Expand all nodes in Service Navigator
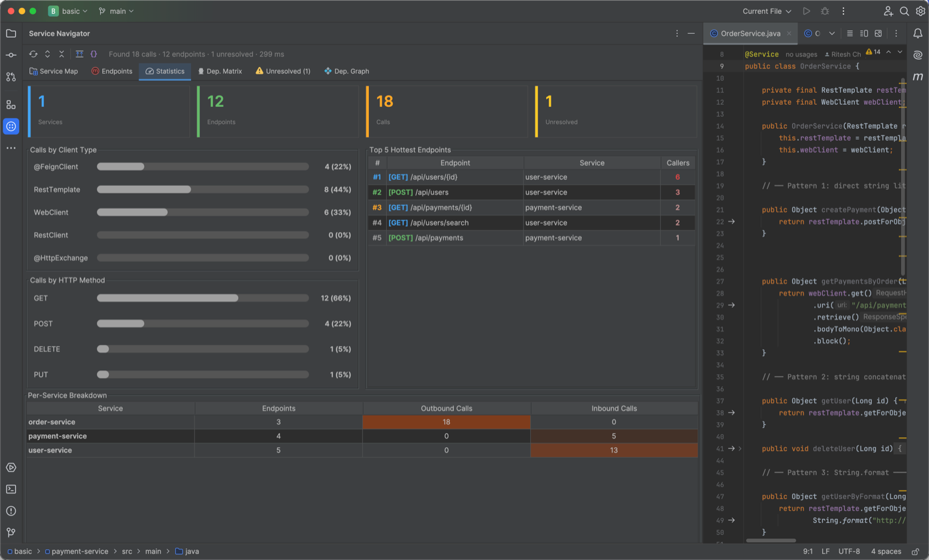929x560 pixels. 48,54
